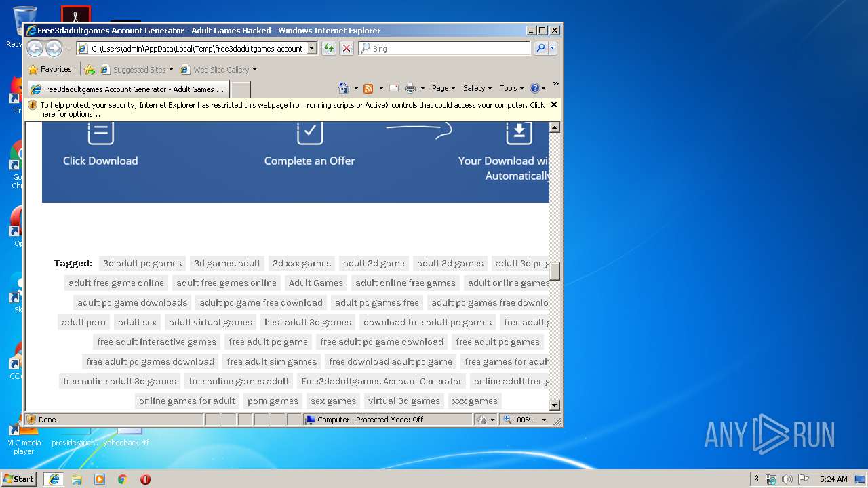
Task: Click the taskbar clock showing 5:24 AM
Action: [833, 479]
